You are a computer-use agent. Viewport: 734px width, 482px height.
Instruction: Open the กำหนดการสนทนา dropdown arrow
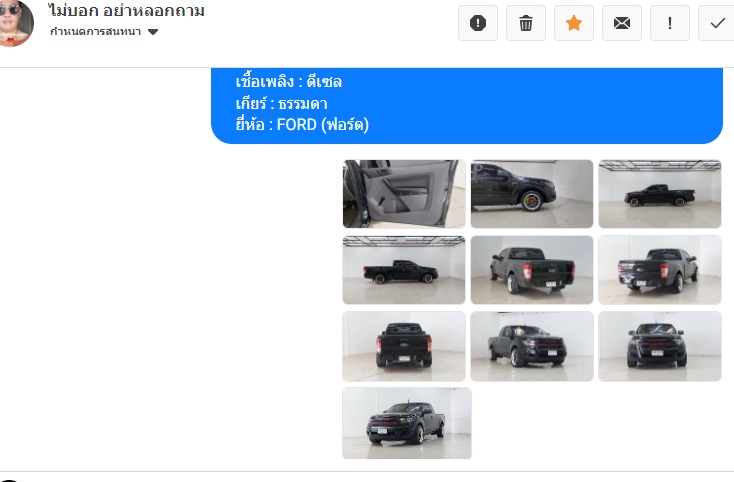pyautogui.click(x=153, y=32)
